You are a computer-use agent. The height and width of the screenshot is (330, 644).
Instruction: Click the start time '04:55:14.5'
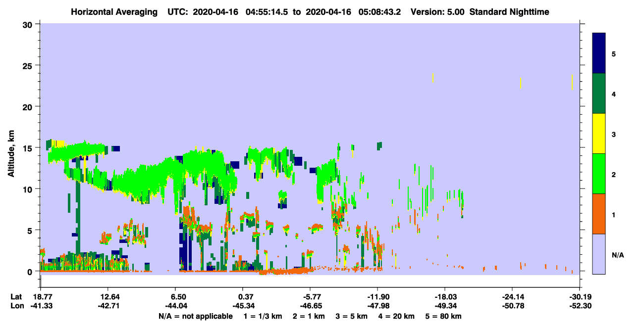pos(268,11)
